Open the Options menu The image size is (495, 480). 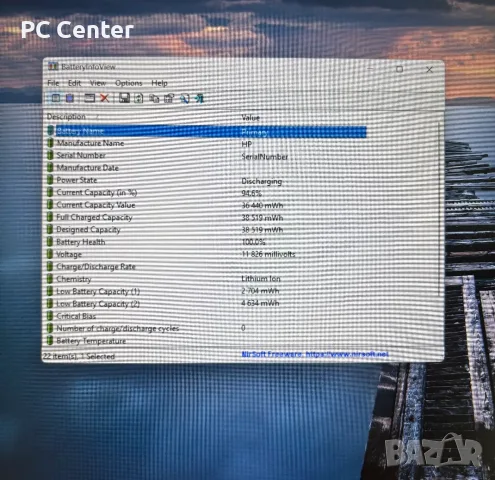point(129,83)
